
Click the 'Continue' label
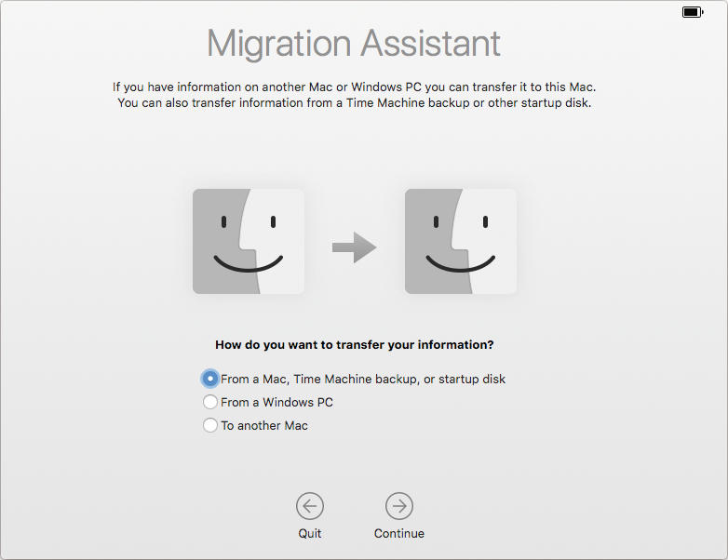(399, 534)
